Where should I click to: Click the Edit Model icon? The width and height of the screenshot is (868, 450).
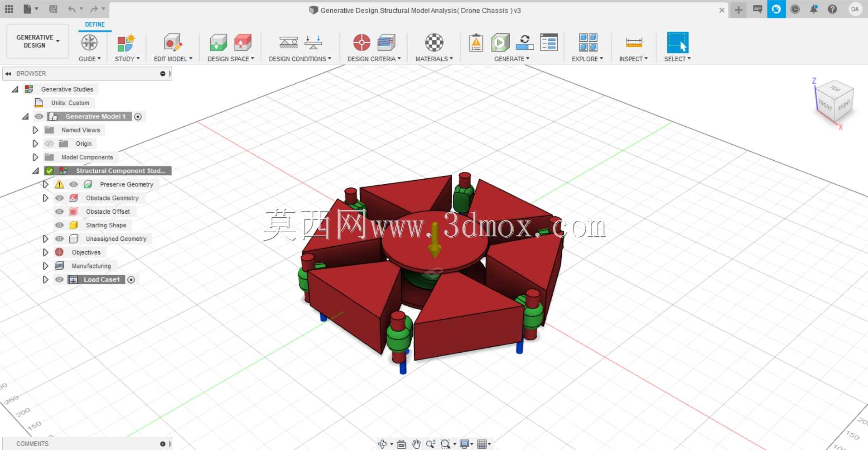173,43
